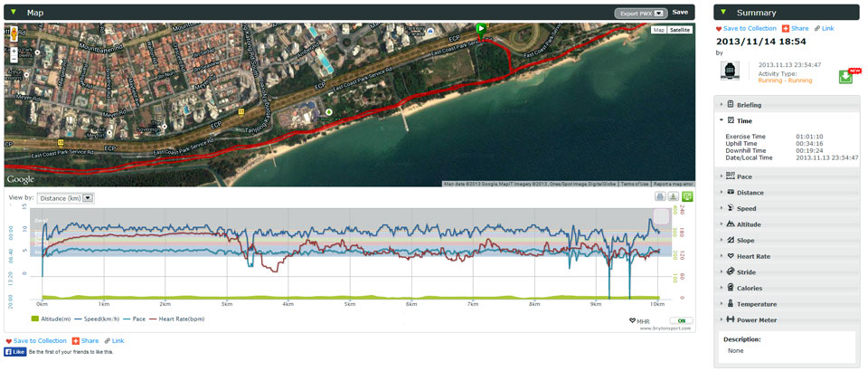Click Facebook Like button below chart
868x371 pixels.
[15, 351]
